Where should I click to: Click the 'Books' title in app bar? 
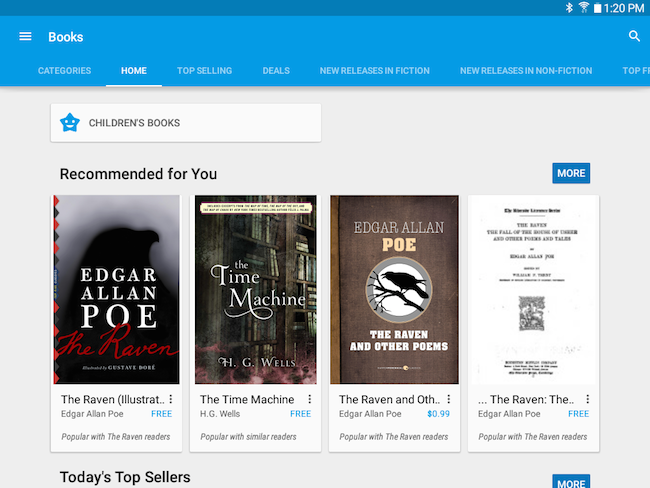66,37
